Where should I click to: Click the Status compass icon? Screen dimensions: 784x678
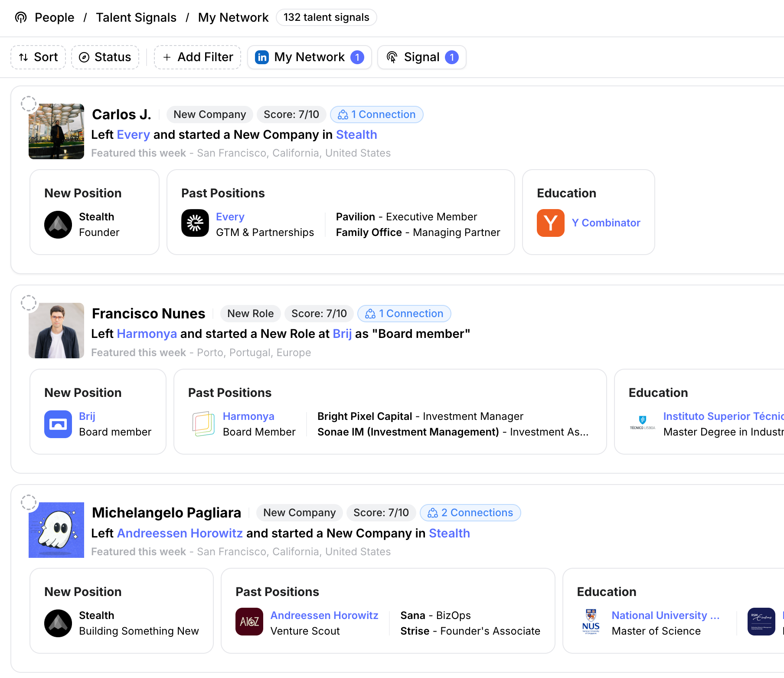pos(84,57)
